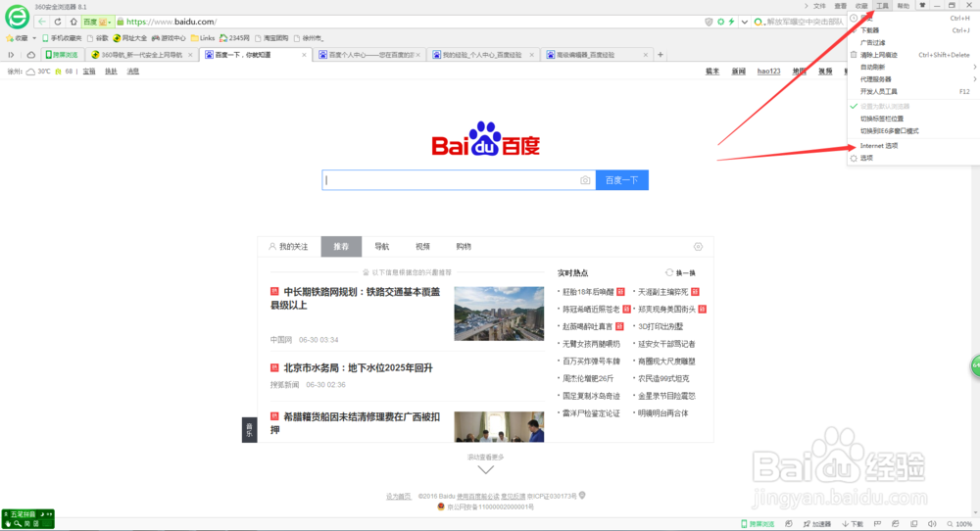Open the 百度 site certification dropdown

click(x=97, y=22)
